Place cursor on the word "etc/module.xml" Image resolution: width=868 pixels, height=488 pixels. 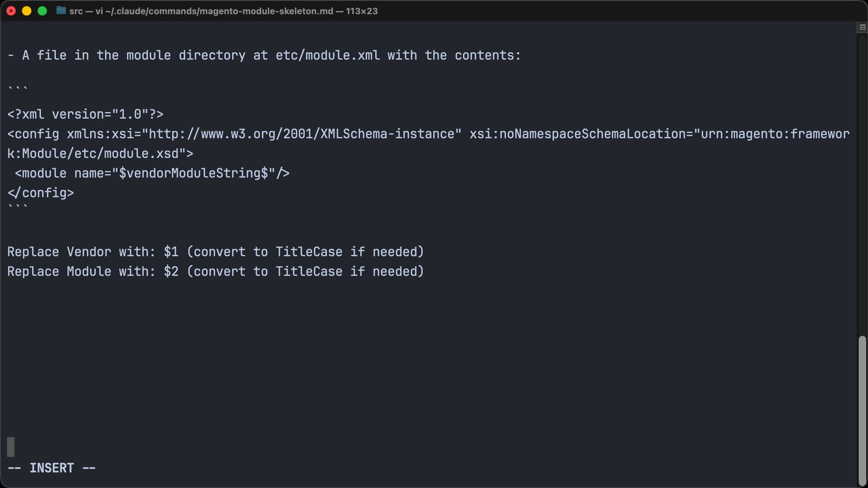coord(327,56)
